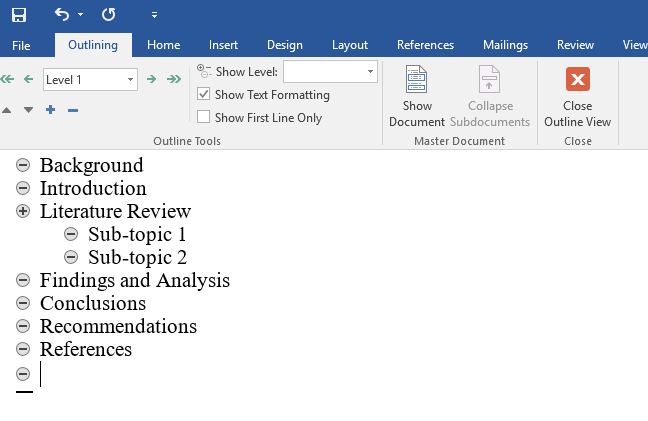648x421 pixels.
Task: Customize the Quick Access Toolbar
Action: (x=154, y=15)
